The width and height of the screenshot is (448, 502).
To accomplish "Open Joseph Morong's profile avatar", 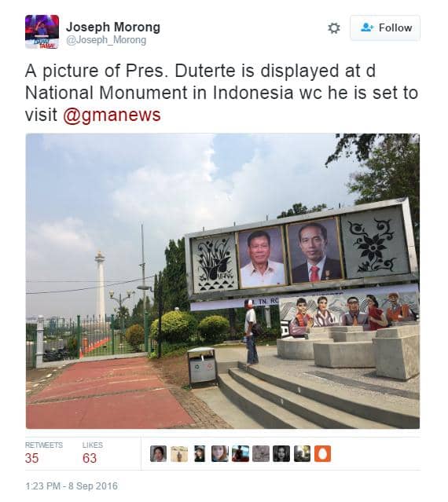I will click(42, 31).
